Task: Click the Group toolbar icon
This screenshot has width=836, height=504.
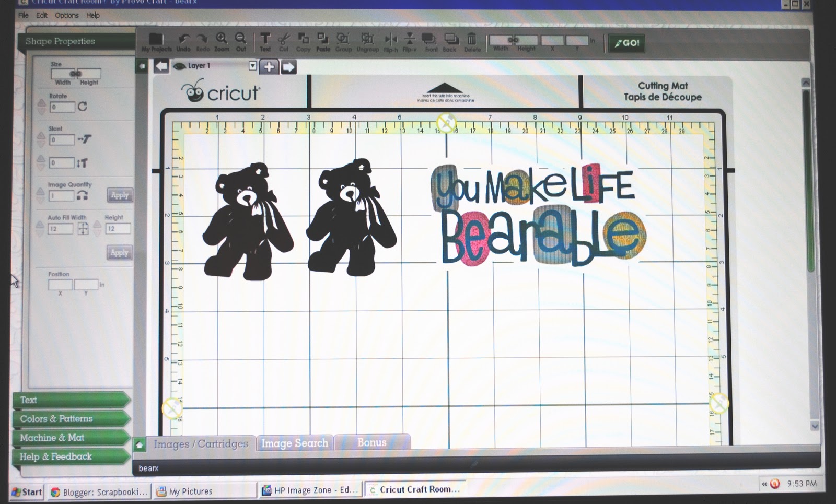Action: click(343, 42)
